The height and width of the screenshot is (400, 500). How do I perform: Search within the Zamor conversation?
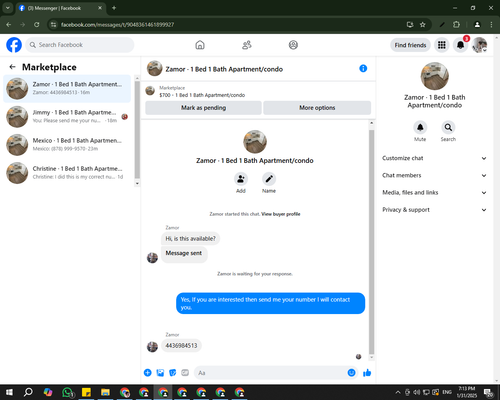tap(448, 127)
